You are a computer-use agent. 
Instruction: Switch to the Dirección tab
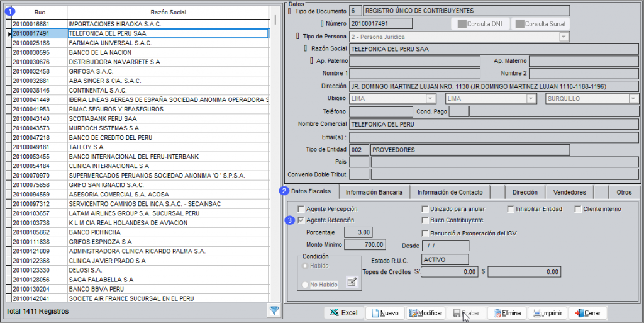(x=525, y=192)
